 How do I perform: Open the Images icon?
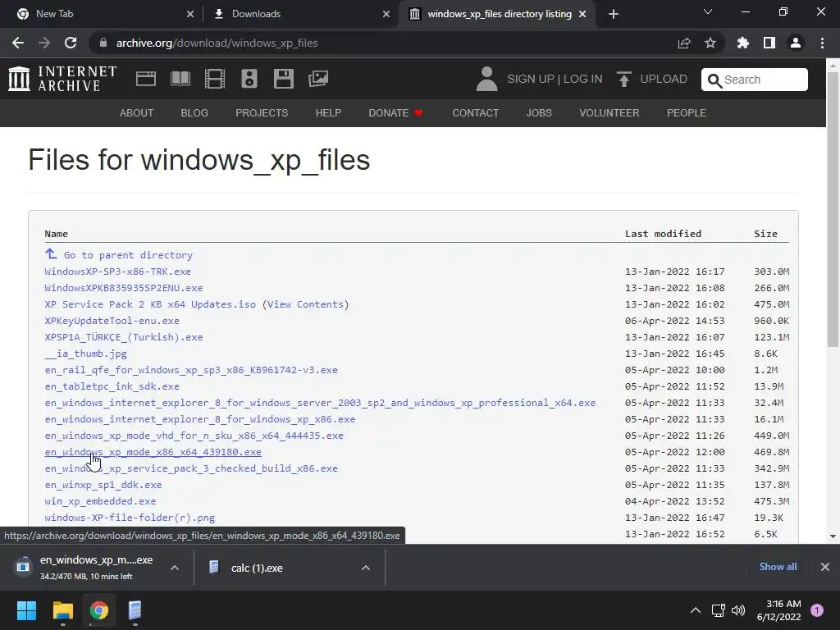pos(318,79)
